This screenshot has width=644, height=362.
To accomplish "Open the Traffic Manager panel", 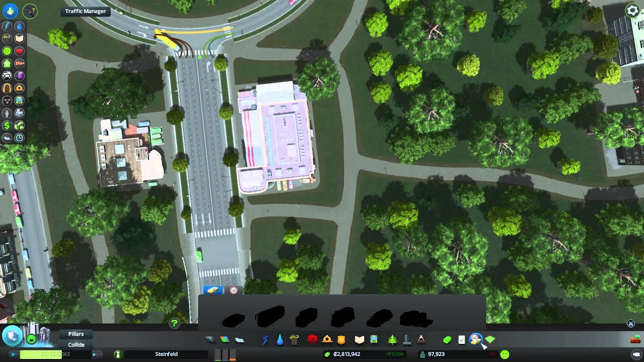I will pyautogui.click(x=86, y=11).
